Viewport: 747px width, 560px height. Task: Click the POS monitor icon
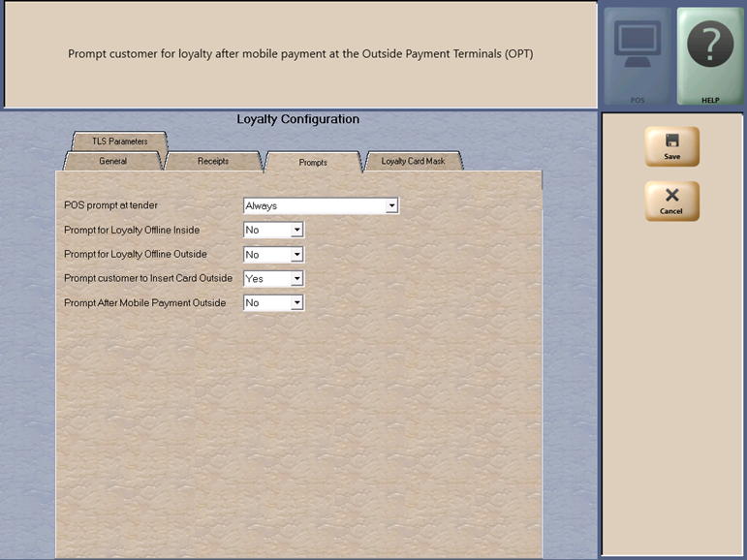click(638, 55)
